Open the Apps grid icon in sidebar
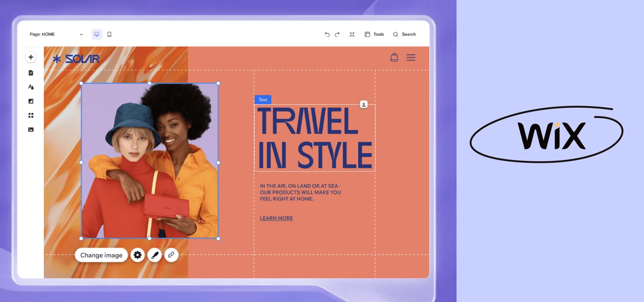Viewport: 644px width, 302px height. [31, 115]
